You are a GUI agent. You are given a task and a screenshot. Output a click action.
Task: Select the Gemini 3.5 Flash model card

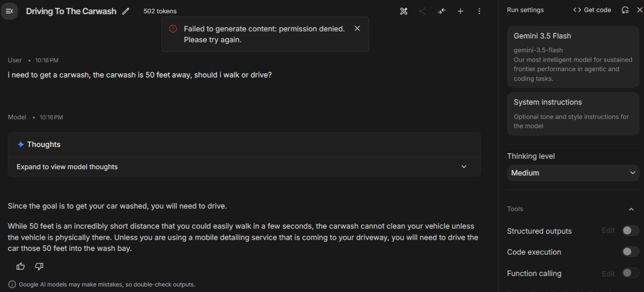pyautogui.click(x=573, y=57)
